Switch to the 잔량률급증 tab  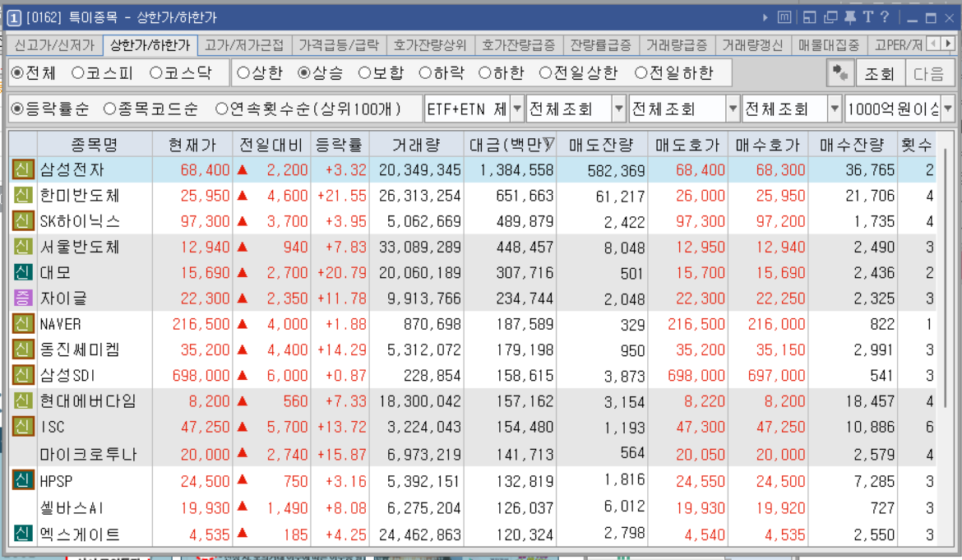[601, 45]
